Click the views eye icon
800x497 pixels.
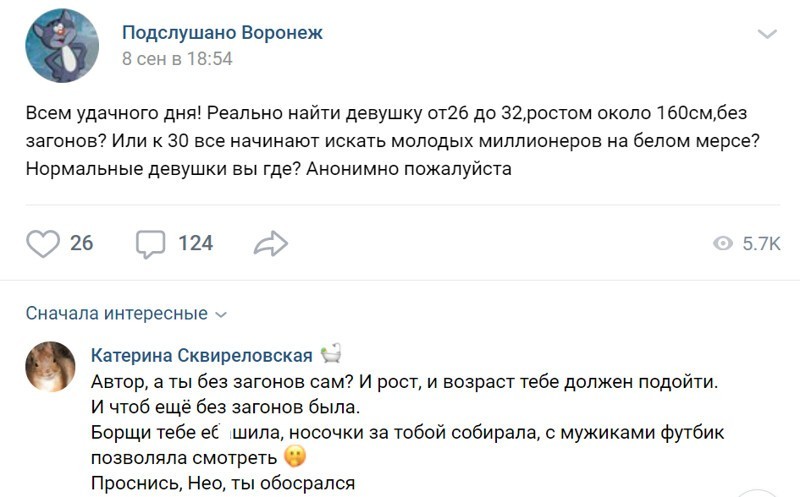pyautogui.click(x=721, y=244)
